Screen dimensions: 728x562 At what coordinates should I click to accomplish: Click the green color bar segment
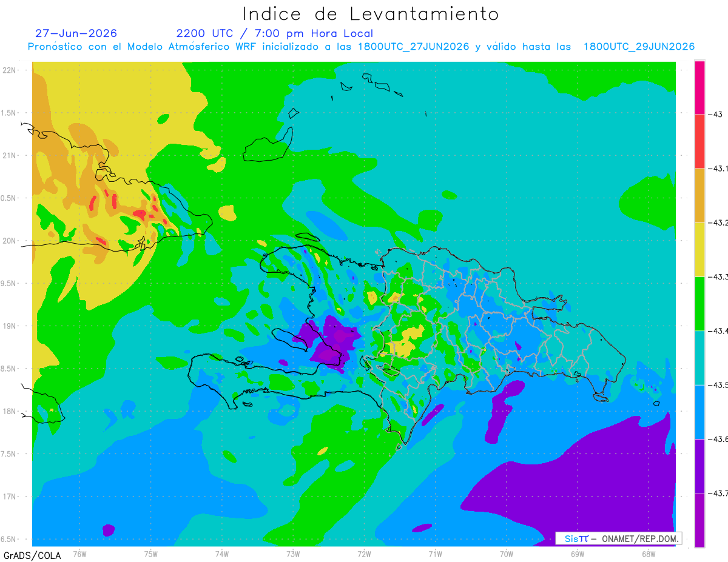click(x=699, y=303)
